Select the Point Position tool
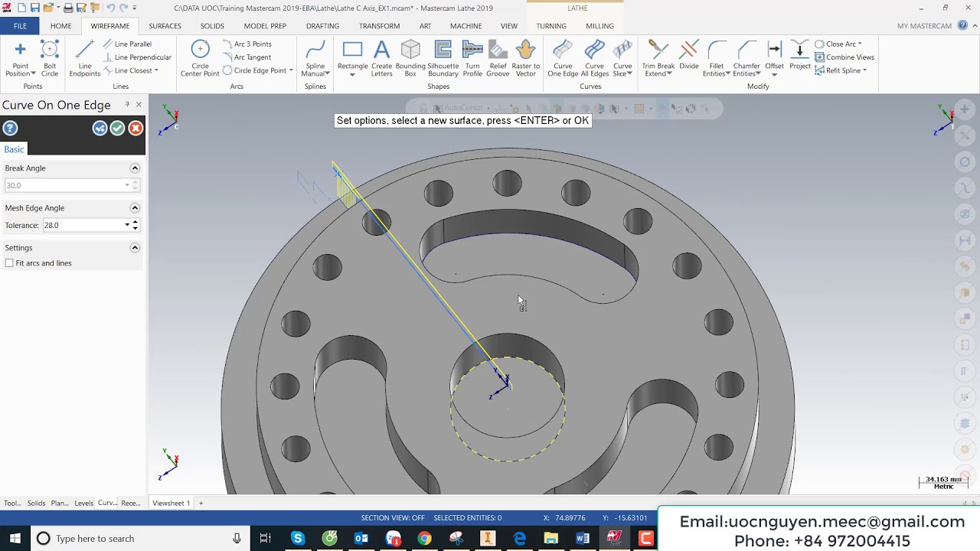Viewport: 980px width, 551px height. click(20, 59)
